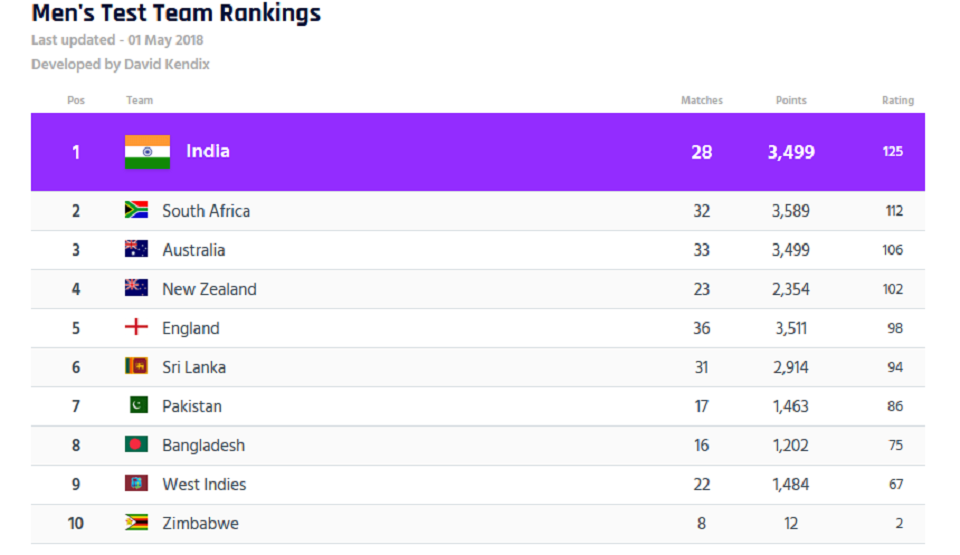Click the New Zealand flag icon
Viewport: 960px width, 555px height.
click(136, 288)
